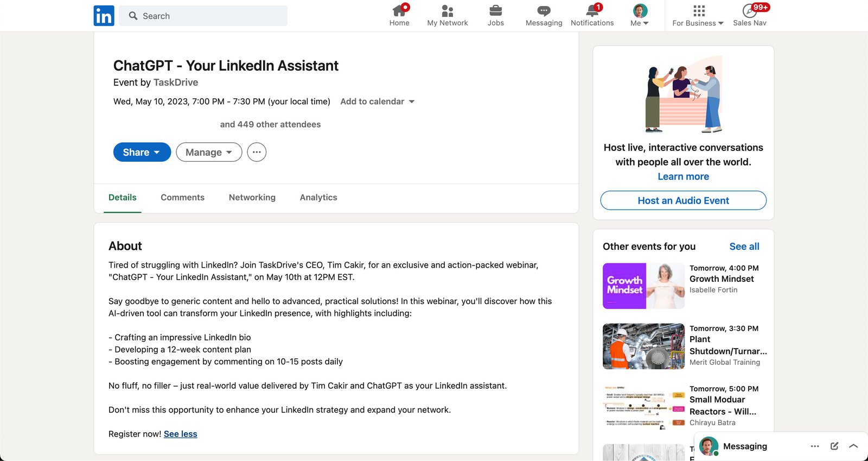Switch to the Networking tab

[x=252, y=198]
